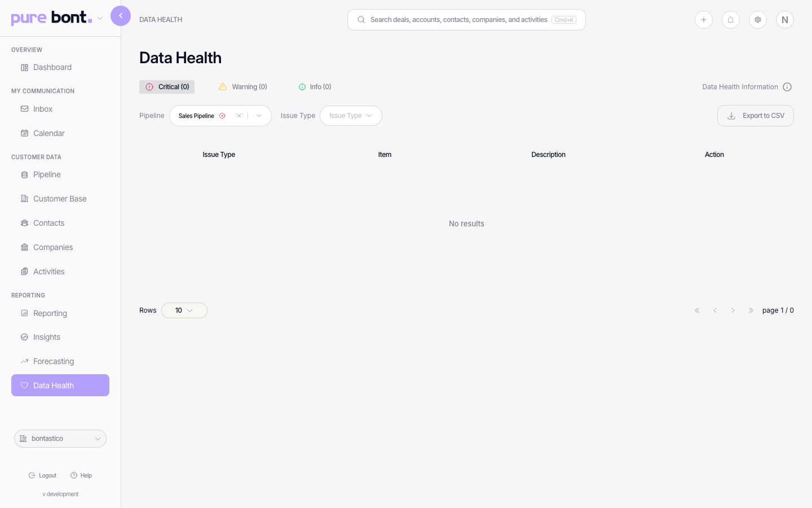Click the Action column header
Image resolution: width=812 pixels, height=508 pixels.
click(714, 155)
